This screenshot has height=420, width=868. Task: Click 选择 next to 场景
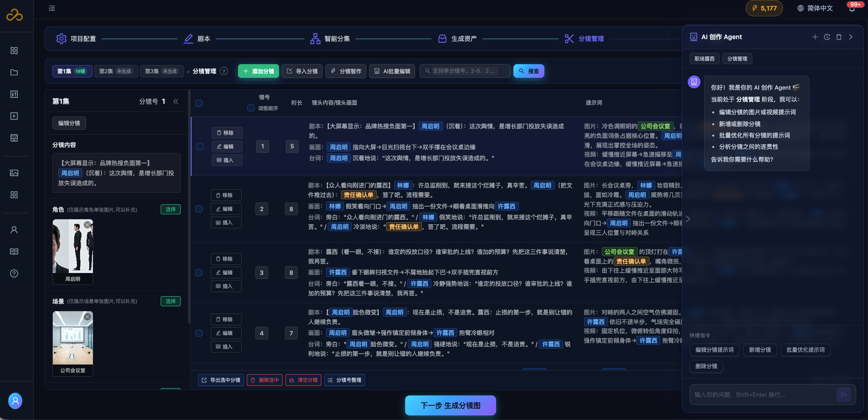[x=171, y=301]
